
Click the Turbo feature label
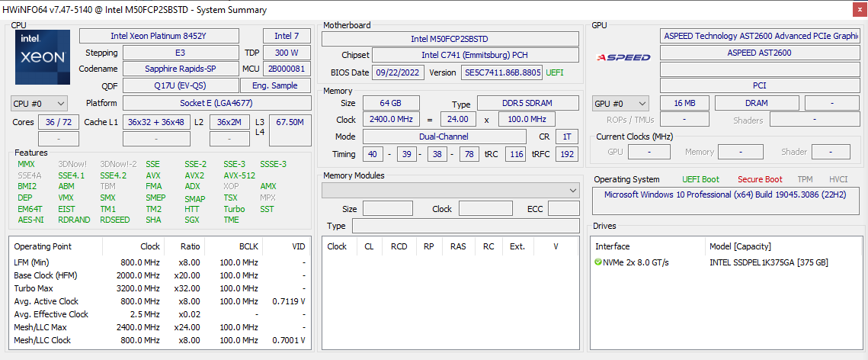[x=234, y=209]
